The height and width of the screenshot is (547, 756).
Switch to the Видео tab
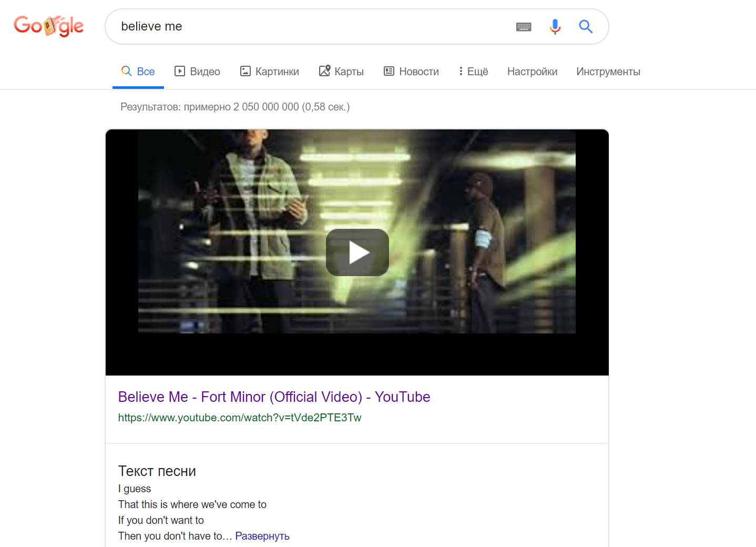click(197, 72)
